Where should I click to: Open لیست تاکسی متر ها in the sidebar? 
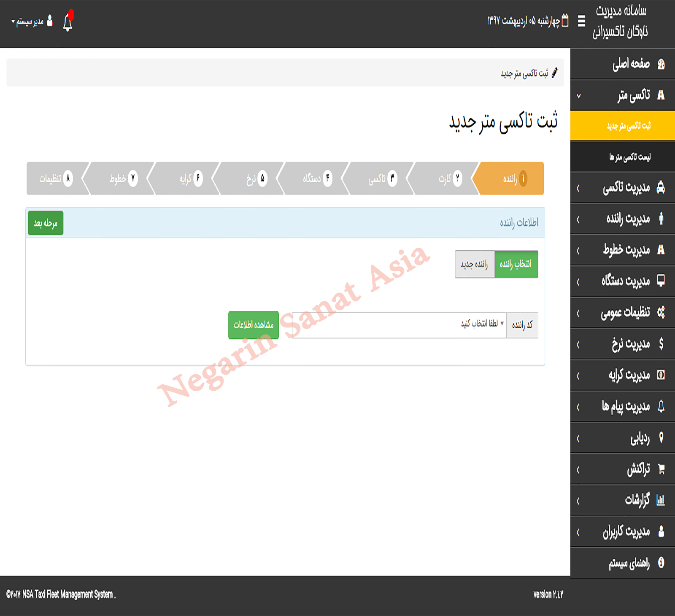623,157
